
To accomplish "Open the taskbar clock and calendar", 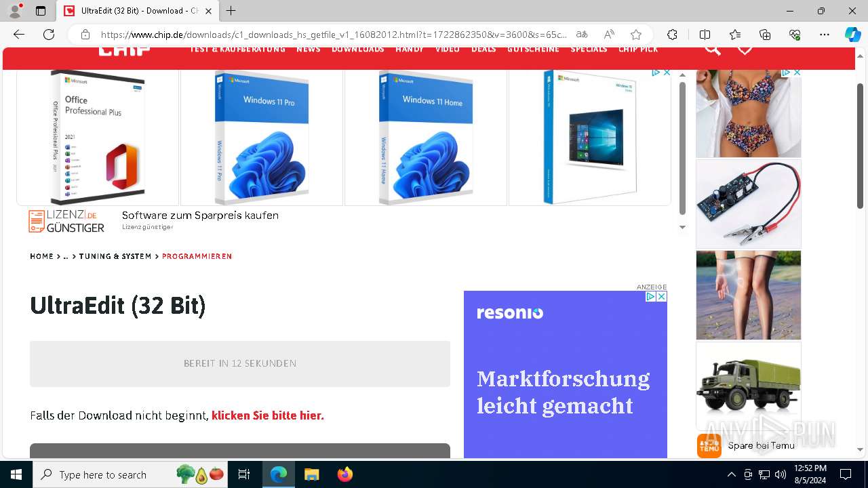I will (x=810, y=474).
